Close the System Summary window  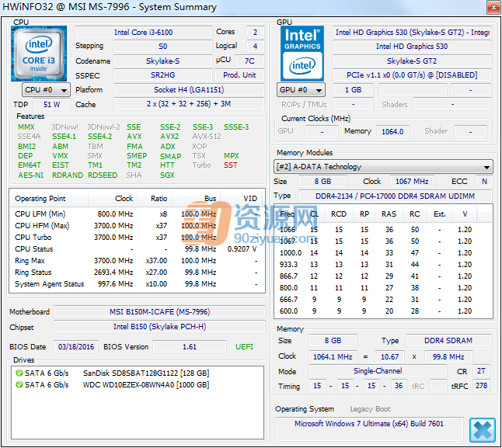pos(493,7)
